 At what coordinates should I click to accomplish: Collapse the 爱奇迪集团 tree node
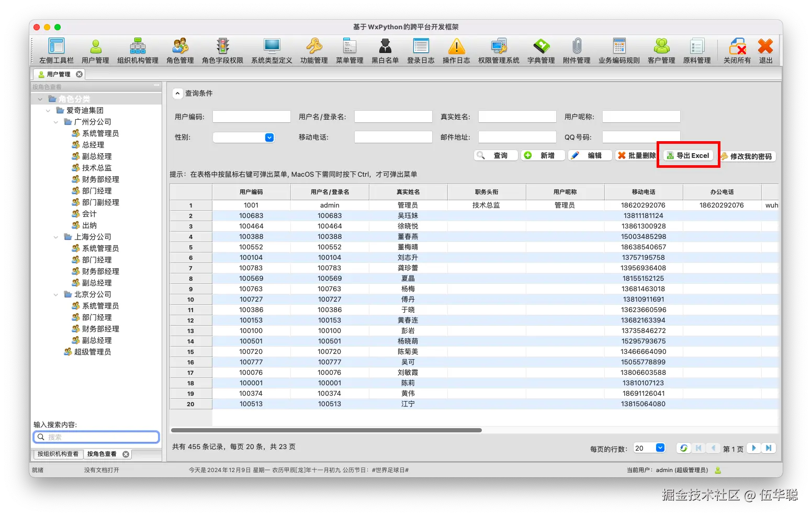pos(48,110)
